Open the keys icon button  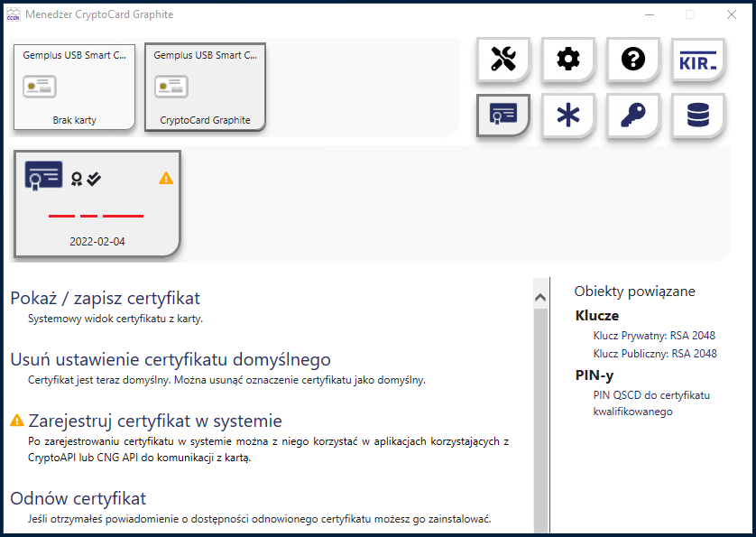[633, 116]
